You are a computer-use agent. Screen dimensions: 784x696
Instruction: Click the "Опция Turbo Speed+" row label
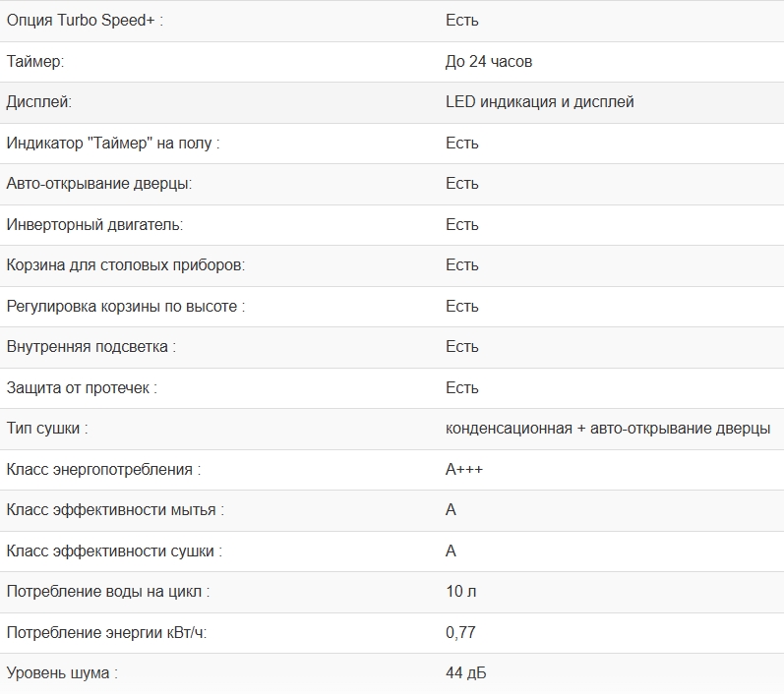(85, 21)
